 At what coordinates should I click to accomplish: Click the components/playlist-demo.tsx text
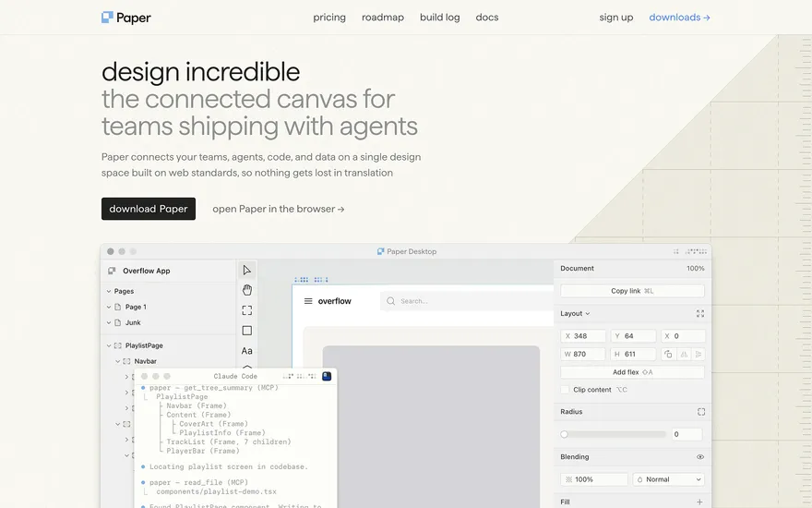coord(217,491)
